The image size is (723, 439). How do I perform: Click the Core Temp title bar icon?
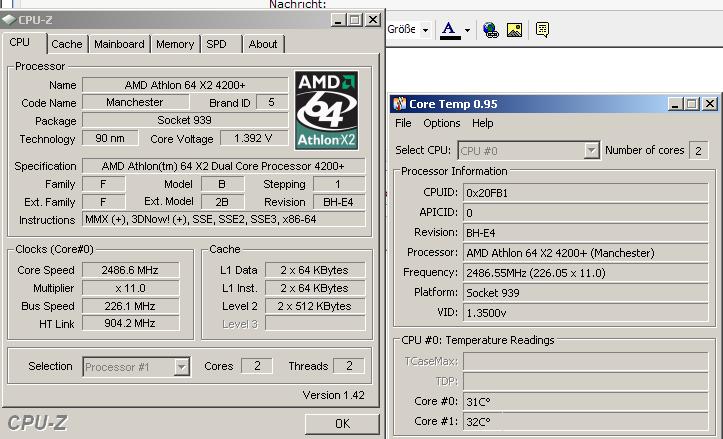coord(399,104)
